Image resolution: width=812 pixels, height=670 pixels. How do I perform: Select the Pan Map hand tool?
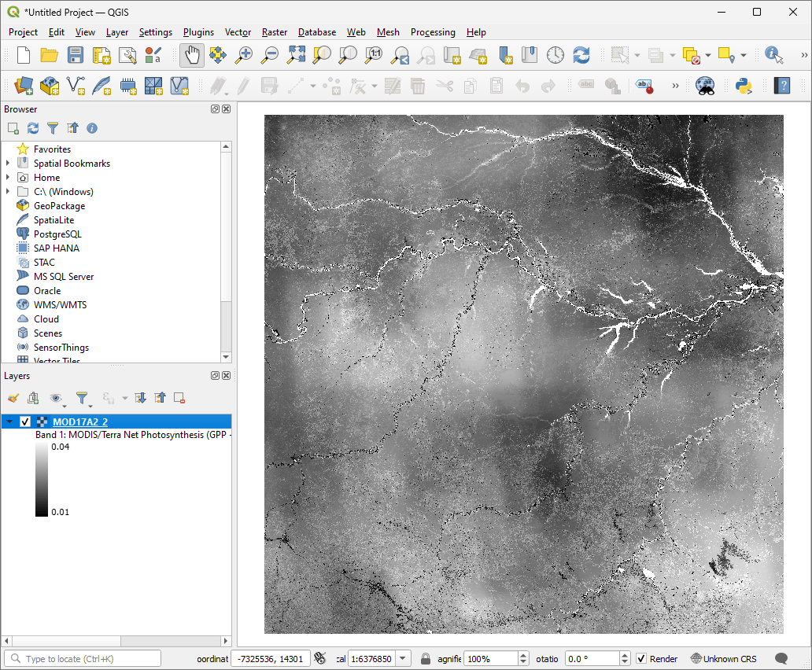click(x=192, y=55)
